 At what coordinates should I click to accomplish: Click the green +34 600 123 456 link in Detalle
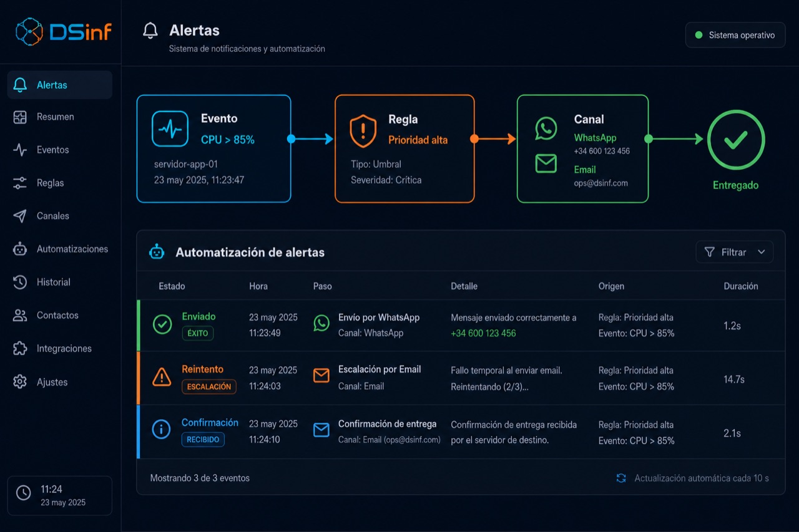[484, 333]
